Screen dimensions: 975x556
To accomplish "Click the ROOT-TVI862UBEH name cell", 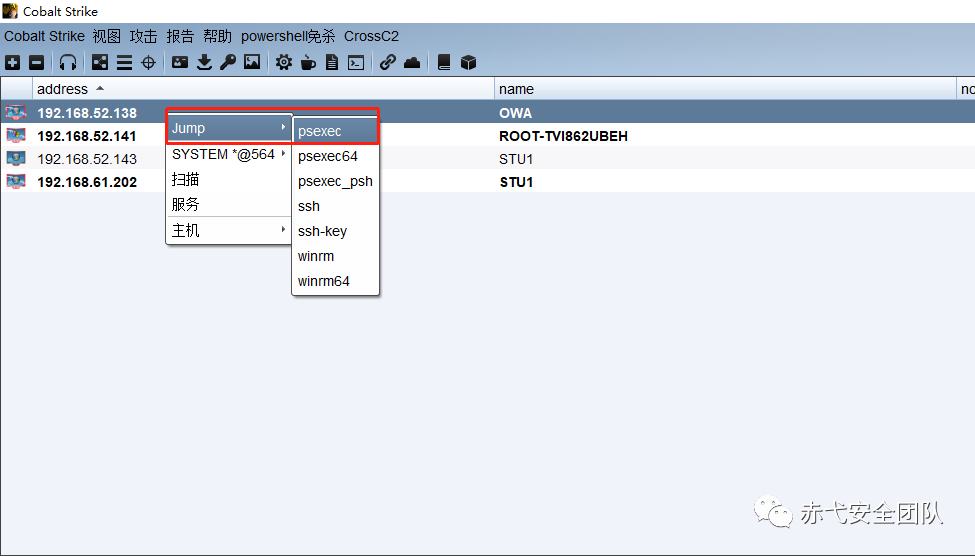I will tap(563, 136).
